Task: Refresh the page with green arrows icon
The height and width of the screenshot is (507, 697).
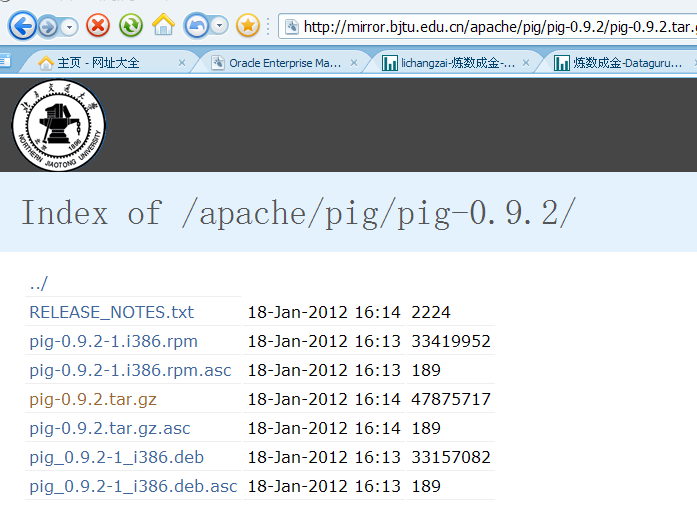Action: (131, 25)
